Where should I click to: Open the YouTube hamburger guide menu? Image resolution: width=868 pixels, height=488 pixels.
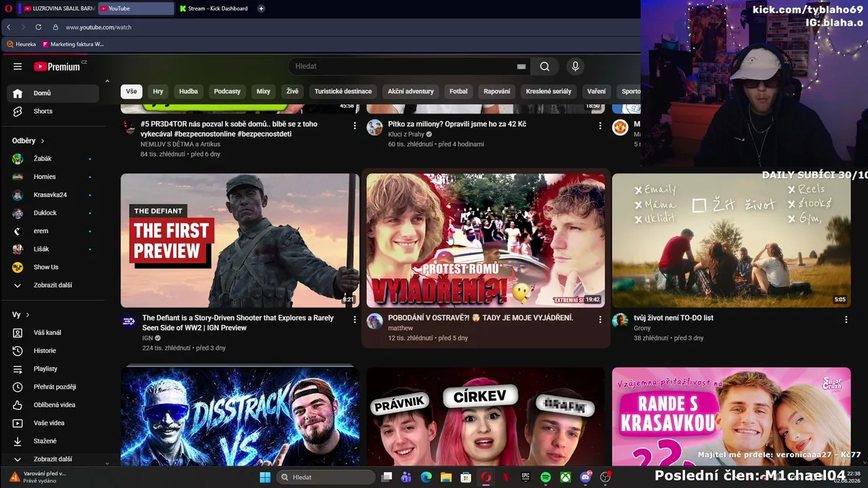18,66
